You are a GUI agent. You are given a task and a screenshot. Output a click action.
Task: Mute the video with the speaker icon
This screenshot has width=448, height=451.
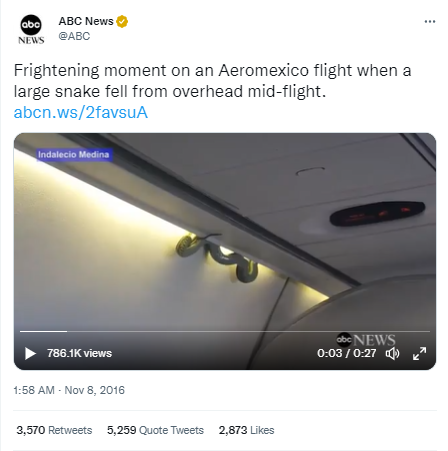392,353
